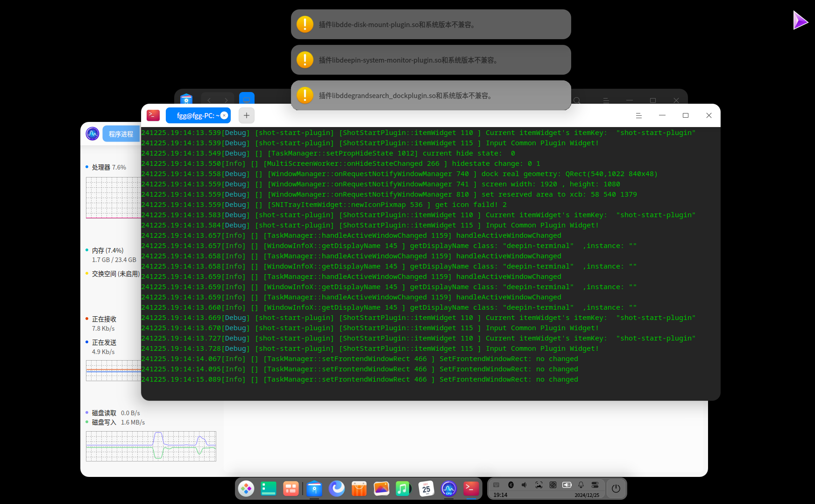Click the terminal icon in the dock
This screenshot has width=815, height=504.
click(x=471, y=489)
